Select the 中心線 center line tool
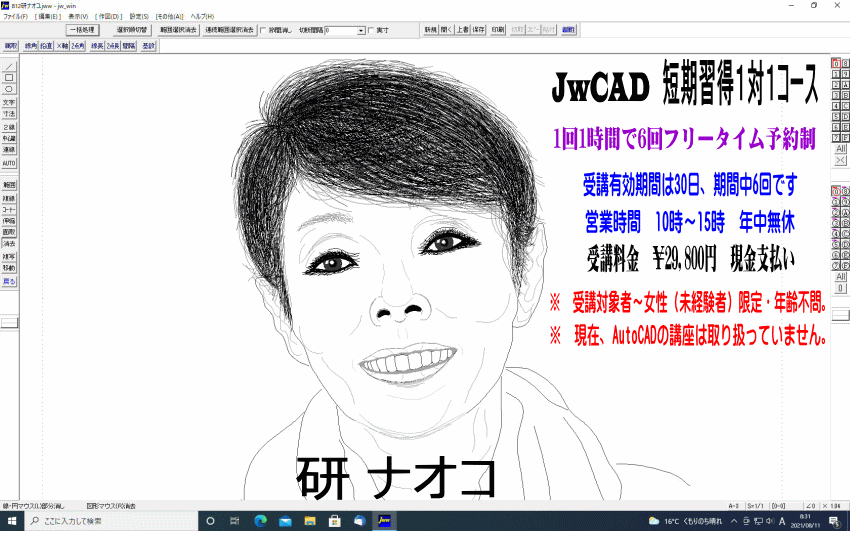Viewport: 850px width, 535px height. (9, 139)
